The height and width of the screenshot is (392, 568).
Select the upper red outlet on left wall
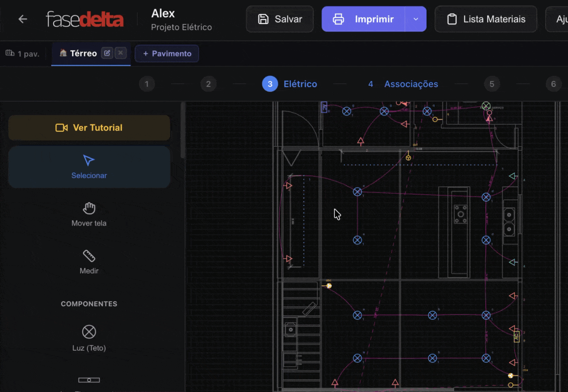coord(288,186)
